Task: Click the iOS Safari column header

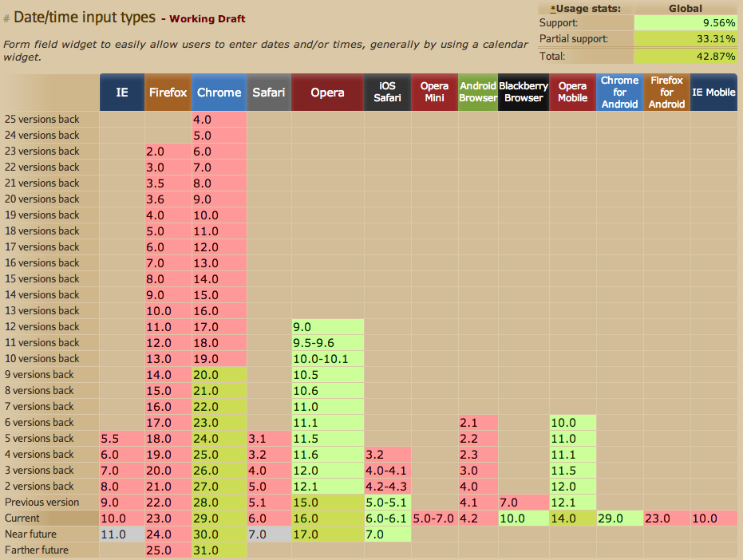Action: (x=388, y=92)
